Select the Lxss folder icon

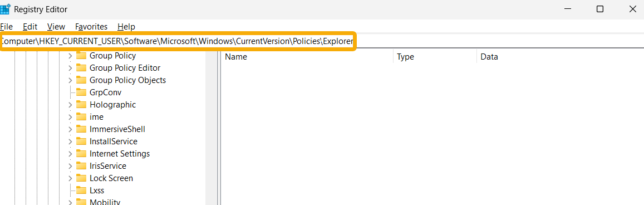pos(81,191)
